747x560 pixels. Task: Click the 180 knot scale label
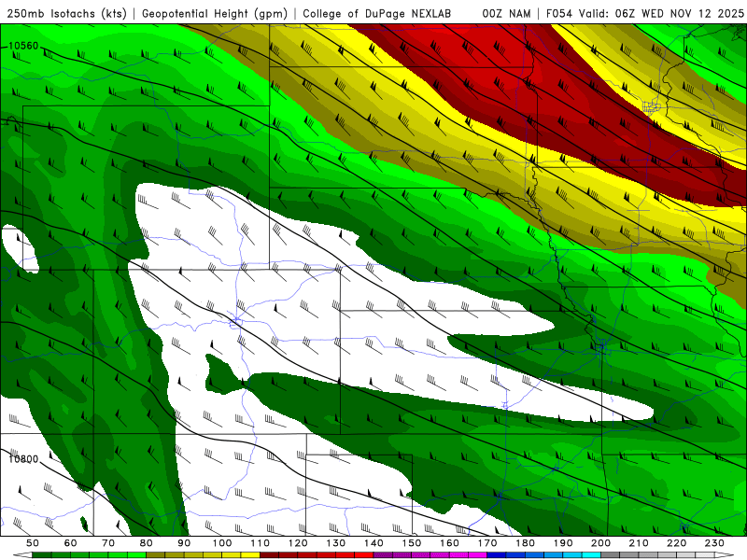[525, 543]
